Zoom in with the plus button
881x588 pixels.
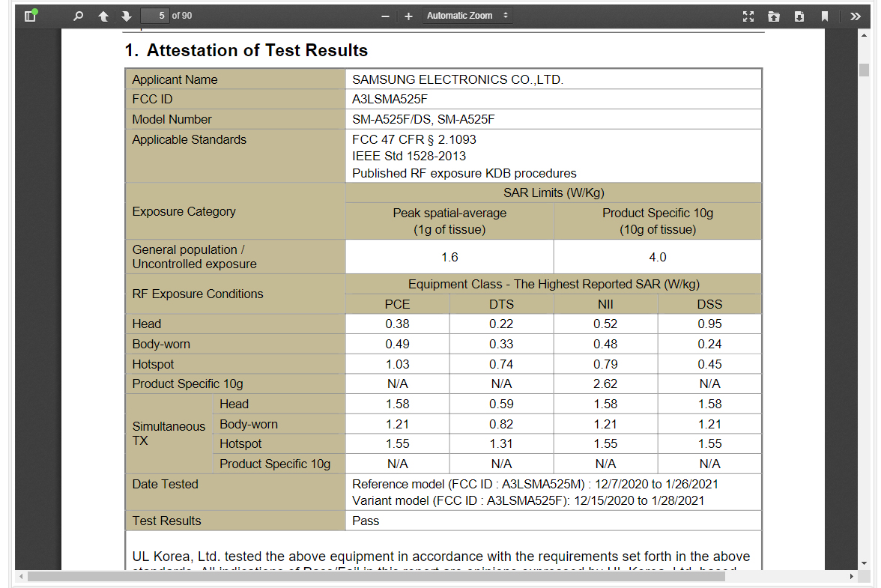pos(408,16)
